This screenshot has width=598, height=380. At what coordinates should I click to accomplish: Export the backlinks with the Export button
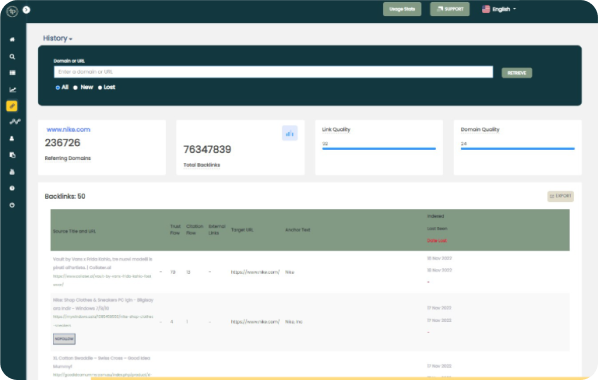[561, 196]
